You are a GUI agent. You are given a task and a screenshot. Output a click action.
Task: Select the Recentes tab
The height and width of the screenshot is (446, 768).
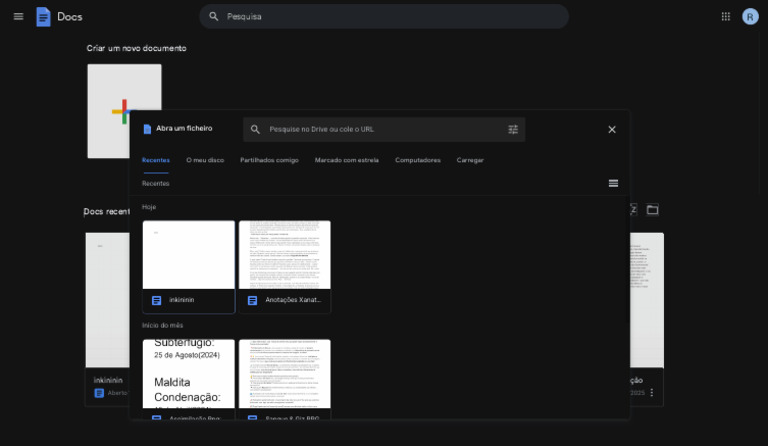coord(156,160)
